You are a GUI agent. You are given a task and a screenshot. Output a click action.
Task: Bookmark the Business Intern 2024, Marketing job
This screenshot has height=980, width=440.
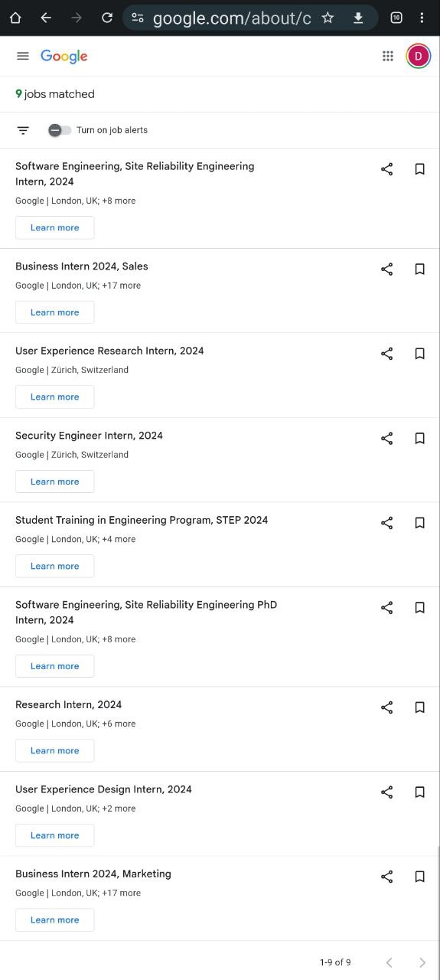click(x=420, y=877)
